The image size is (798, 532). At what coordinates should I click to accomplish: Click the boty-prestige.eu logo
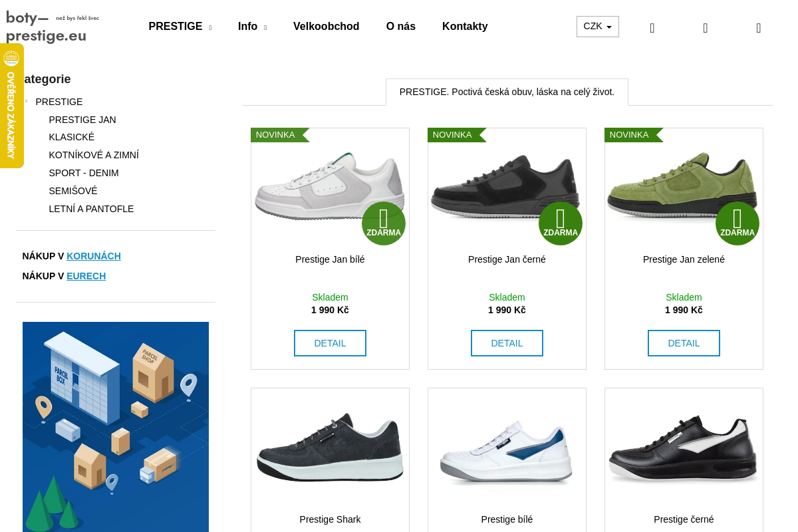[x=53, y=27]
